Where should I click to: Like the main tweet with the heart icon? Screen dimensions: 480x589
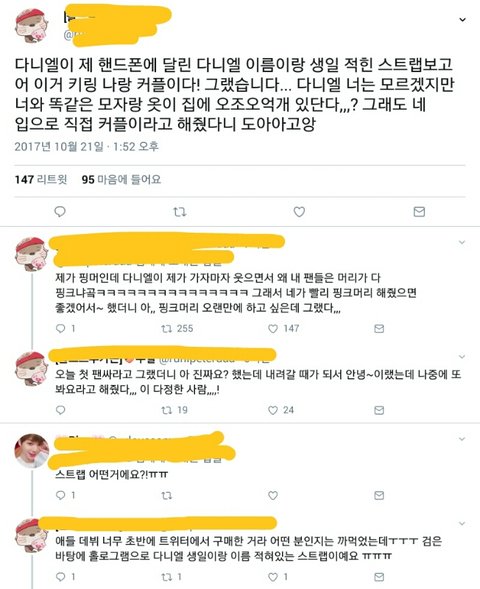pyautogui.click(x=299, y=212)
